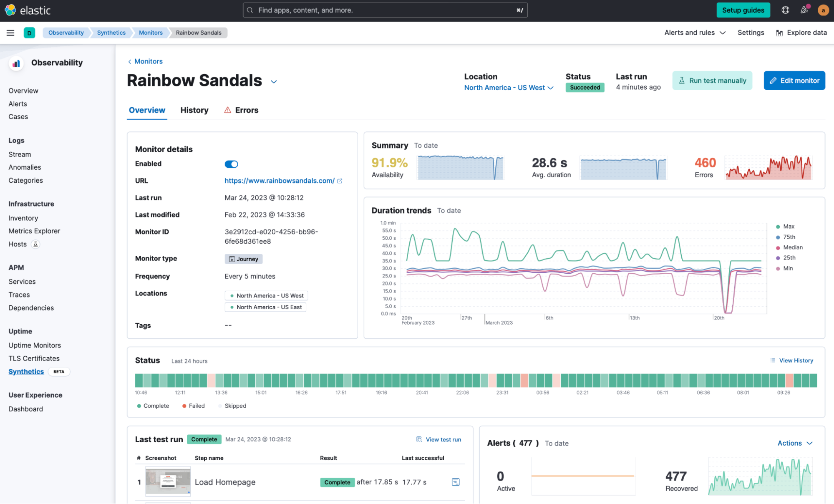
Task: Open TLS Certificates in the sidebar
Action: coord(34,358)
